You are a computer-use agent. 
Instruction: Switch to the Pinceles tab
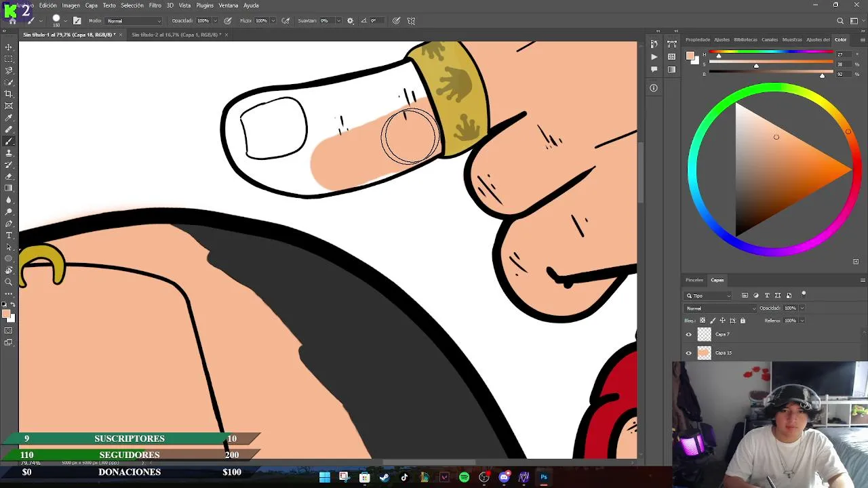(x=694, y=280)
